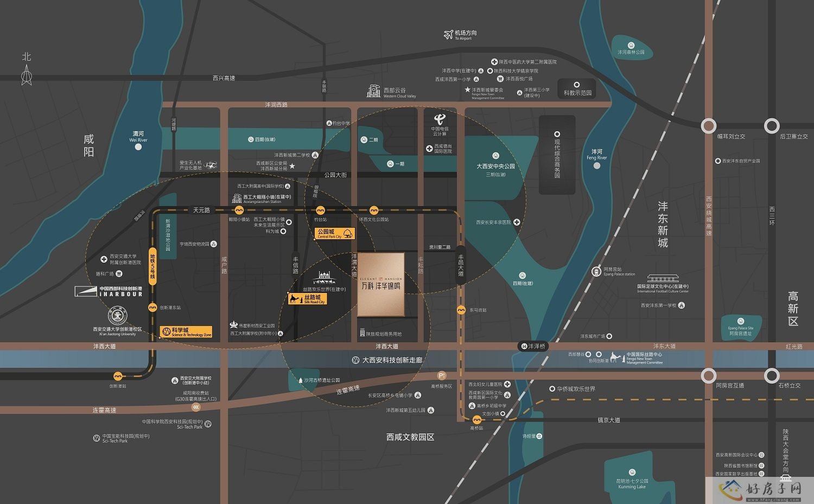The image size is (814, 504).
Task: Click the 高新区 district label
Action: [793, 309]
